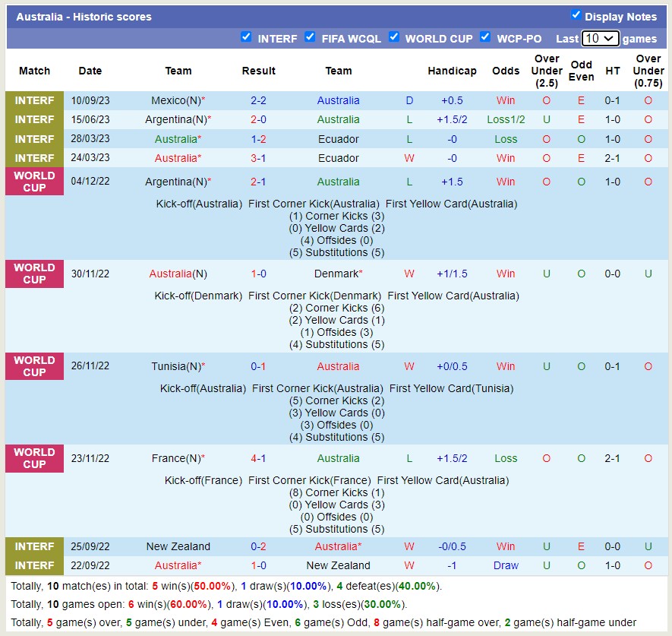Image resolution: width=672 pixels, height=636 pixels.
Task: Toggle the Display Notes checkbox
Action: pos(576,15)
